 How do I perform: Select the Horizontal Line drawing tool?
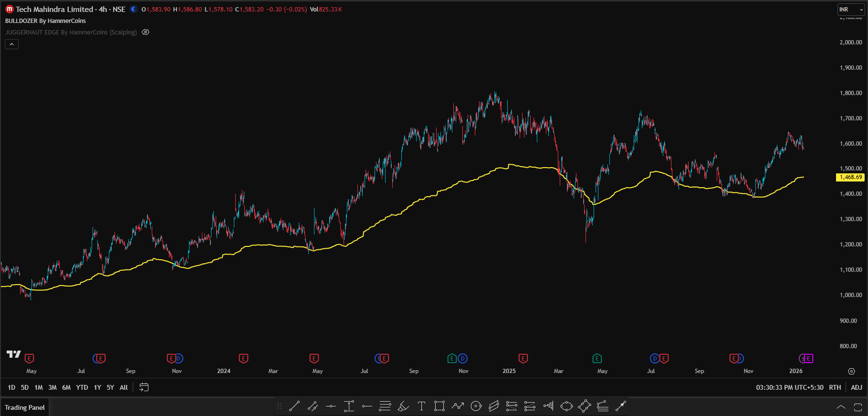click(x=331, y=406)
